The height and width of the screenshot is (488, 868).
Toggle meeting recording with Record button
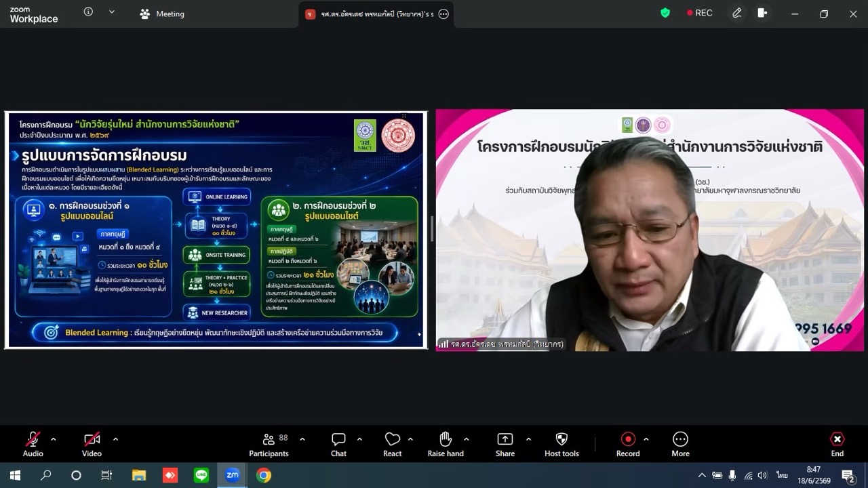[x=628, y=444]
